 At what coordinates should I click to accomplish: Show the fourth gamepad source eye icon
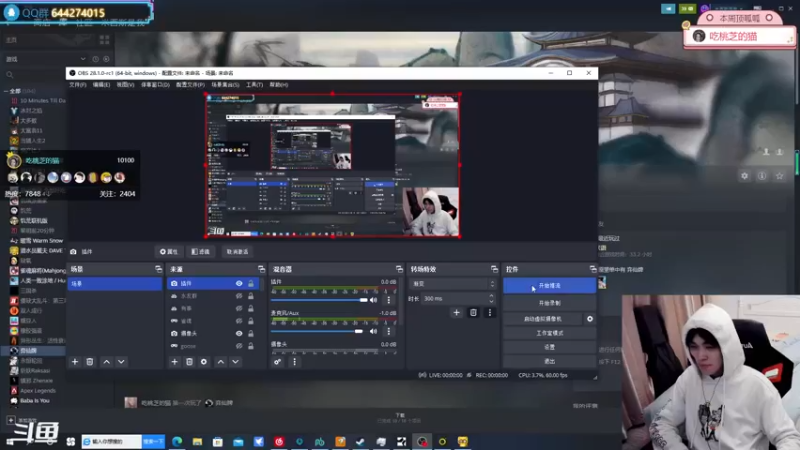coord(239,321)
